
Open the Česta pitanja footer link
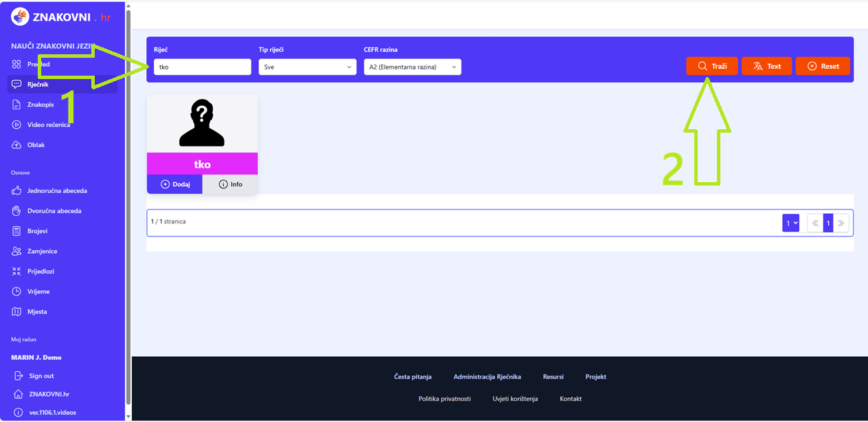(x=413, y=377)
